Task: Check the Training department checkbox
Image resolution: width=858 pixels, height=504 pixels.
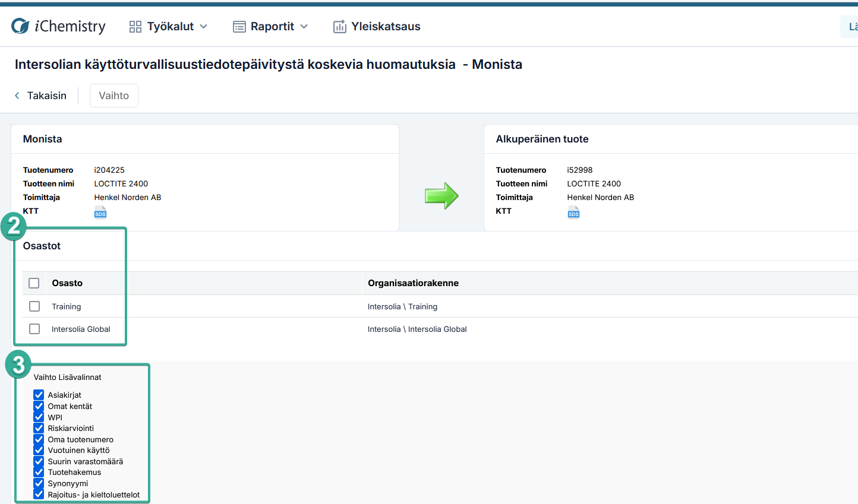Action: point(34,306)
